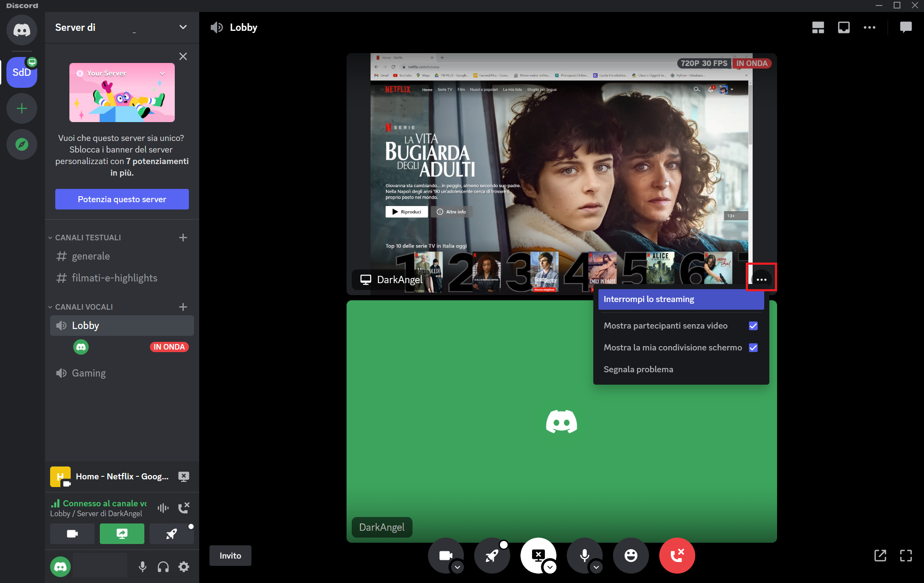Open the server name dropdown
This screenshot has height=583, width=924.
point(183,27)
